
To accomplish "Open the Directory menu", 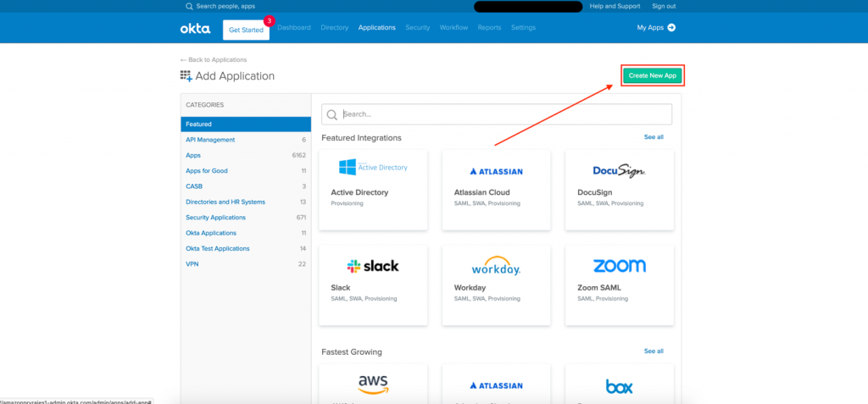I will click(334, 28).
